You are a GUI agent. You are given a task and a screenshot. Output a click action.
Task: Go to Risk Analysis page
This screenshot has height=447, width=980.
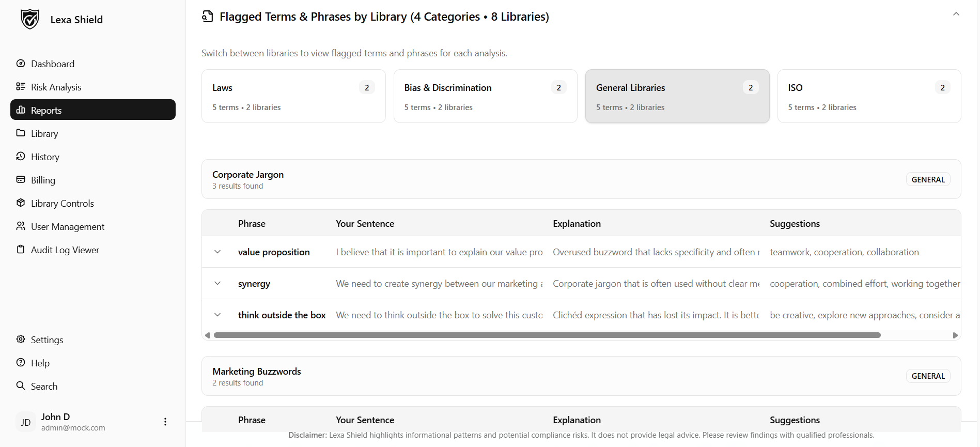click(93, 87)
